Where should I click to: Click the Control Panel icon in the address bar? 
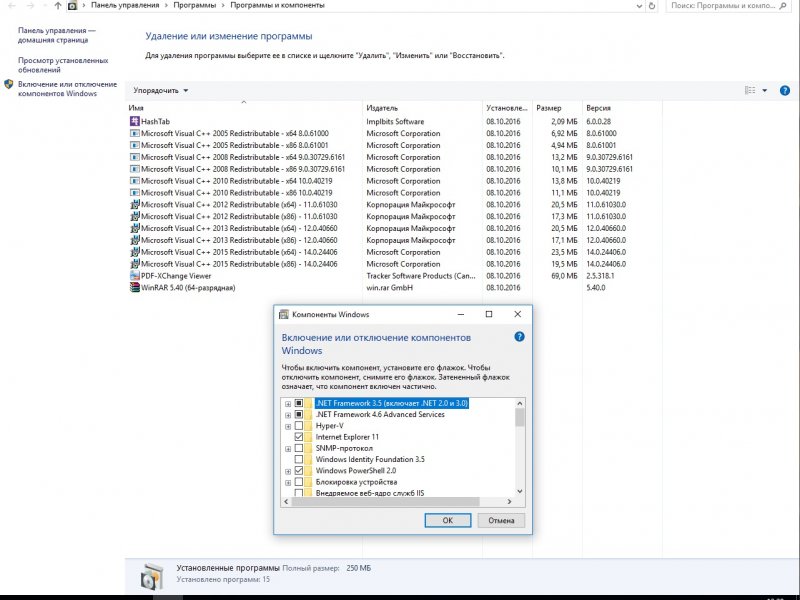click(72, 6)
